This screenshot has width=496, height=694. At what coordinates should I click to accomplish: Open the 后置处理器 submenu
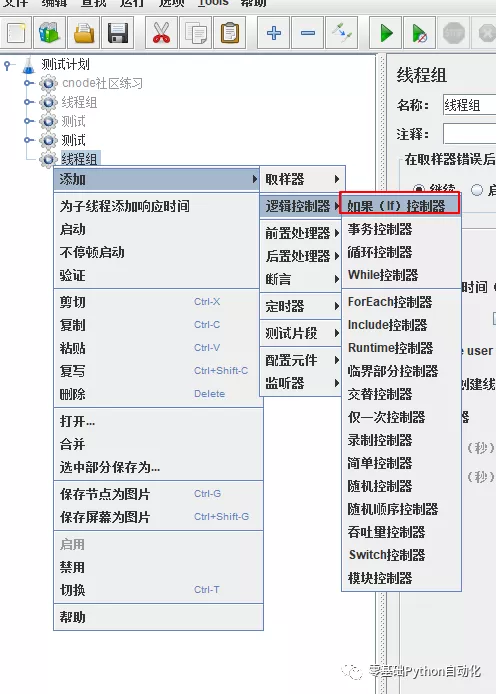(300, 256)
